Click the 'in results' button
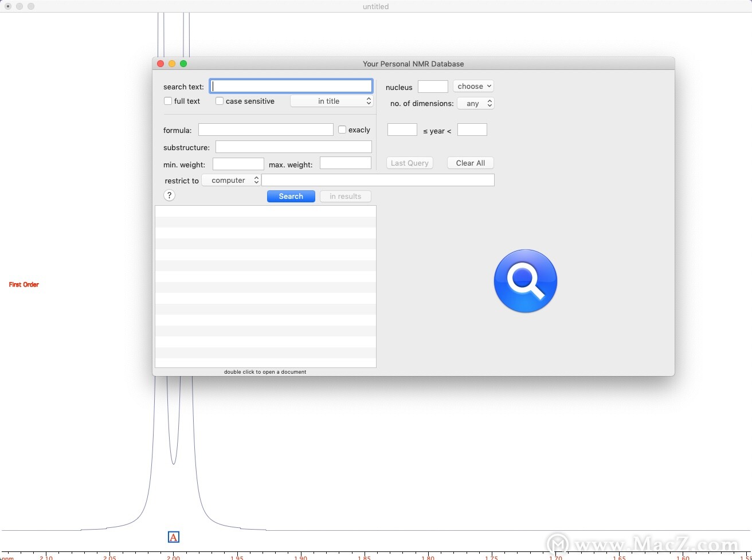 pyautogui.click(x=346, y=196)
